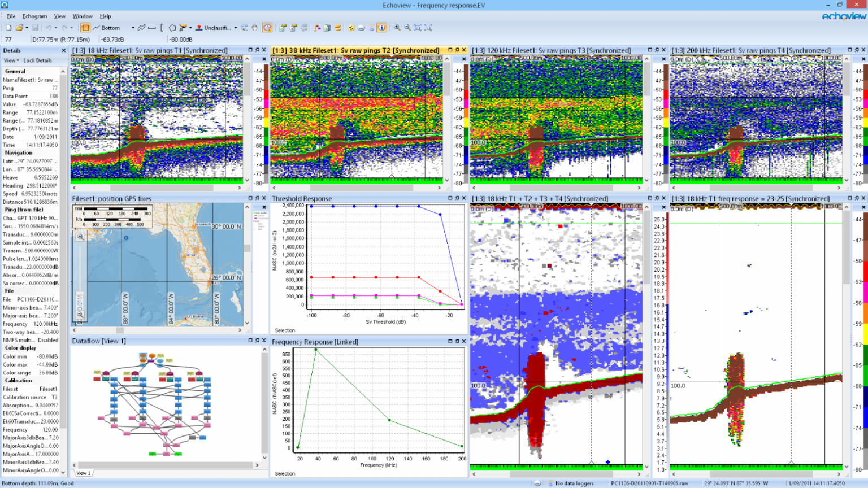Viewport: 868px width, 488px height.
Task: Click the Open folder toolbar icon
Action: point(19,28)
